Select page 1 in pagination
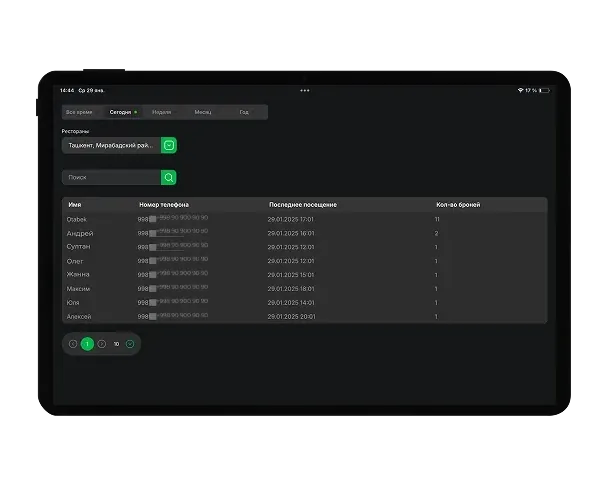607x486 pixels. pos(87,344)
